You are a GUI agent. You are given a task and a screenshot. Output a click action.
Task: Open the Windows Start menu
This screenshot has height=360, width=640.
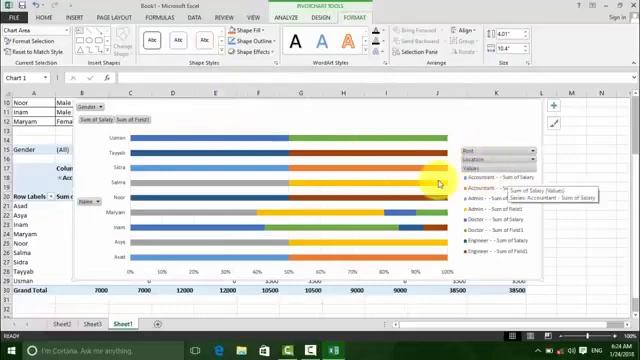click(11, 351)
